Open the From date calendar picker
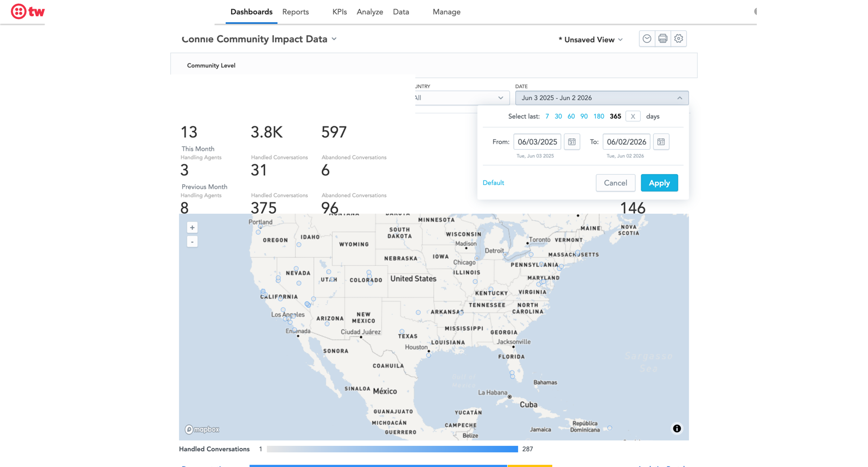Viewport: 868px width, 467px height. (x=572, y=142)
